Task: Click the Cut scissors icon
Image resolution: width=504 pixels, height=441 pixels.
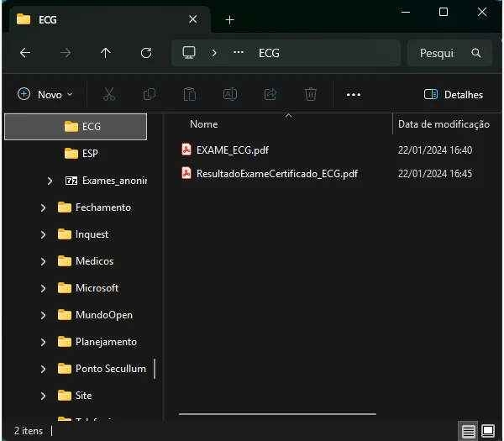Action: [109, 94]
